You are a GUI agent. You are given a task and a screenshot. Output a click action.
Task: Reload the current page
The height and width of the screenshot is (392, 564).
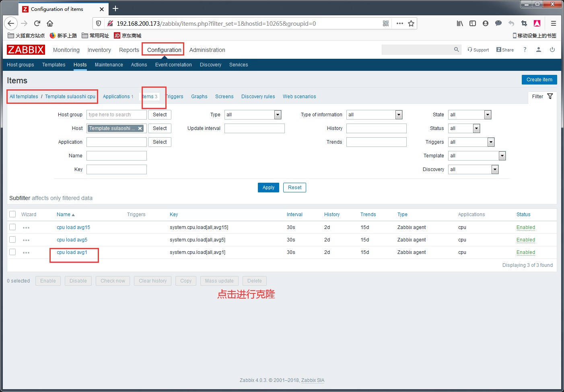click(37, 23)
